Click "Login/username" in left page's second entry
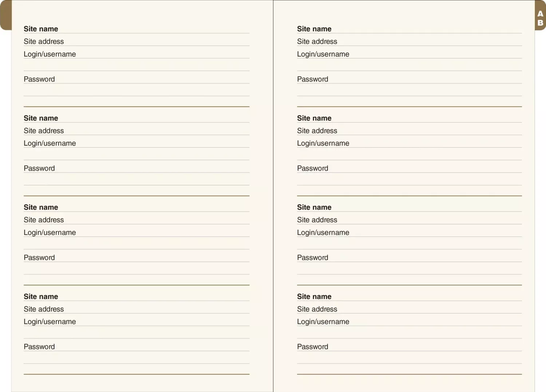Image resolution: width=546 pixels, height=392 pixels. [50, 143]
